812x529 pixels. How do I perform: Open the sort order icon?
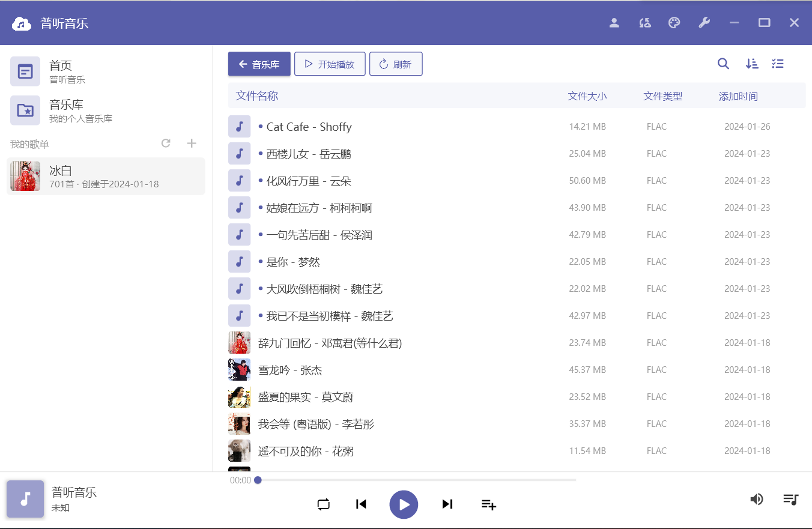(751, 64)
